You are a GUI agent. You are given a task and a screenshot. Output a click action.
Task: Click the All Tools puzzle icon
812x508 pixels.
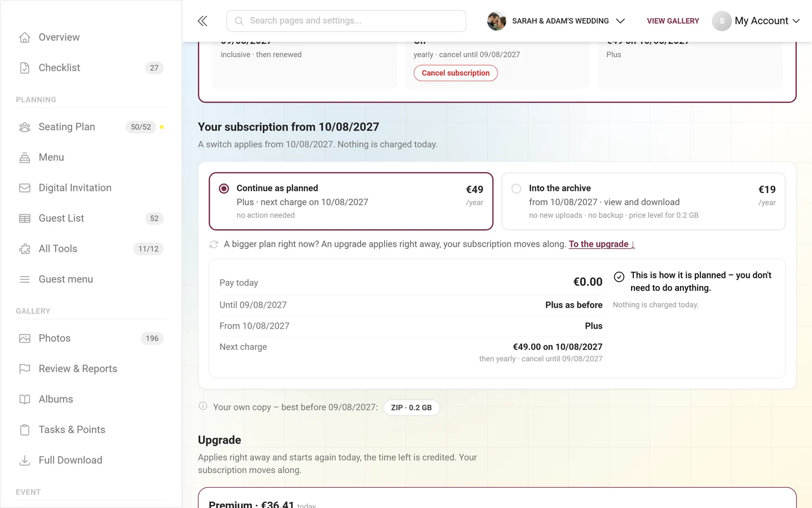coord(25,249)
